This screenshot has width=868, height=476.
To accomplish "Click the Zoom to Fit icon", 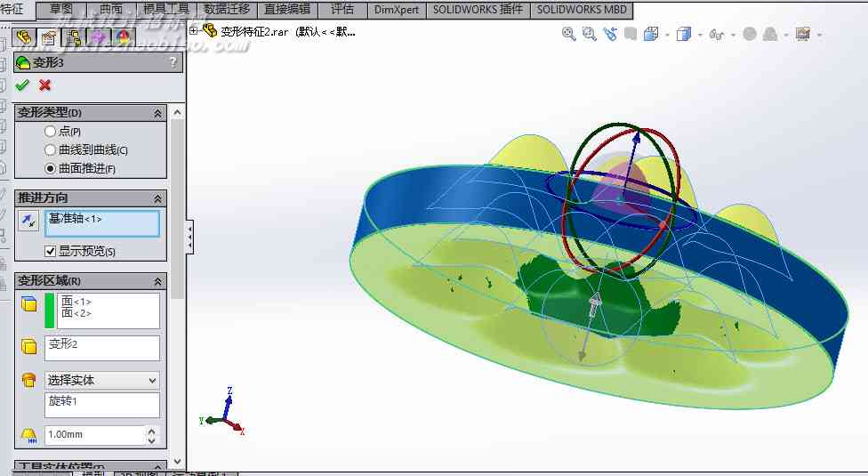I will [568, 34].
